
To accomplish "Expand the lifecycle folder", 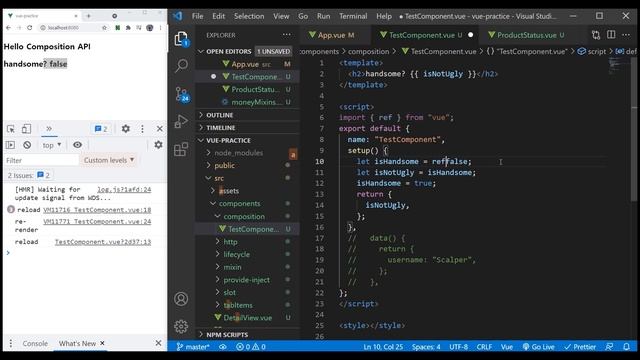I will [248, 254].
